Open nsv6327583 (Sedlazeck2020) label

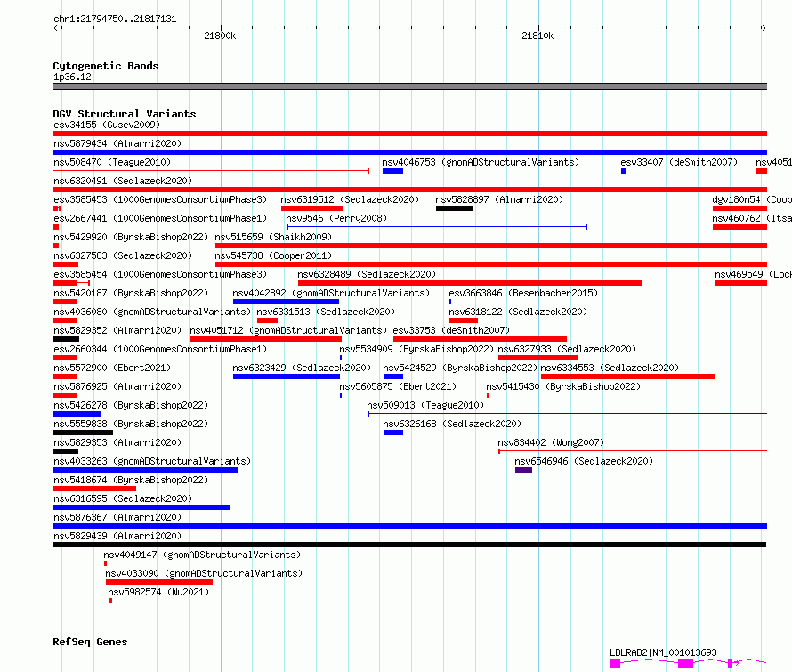[x=123, y=255]
